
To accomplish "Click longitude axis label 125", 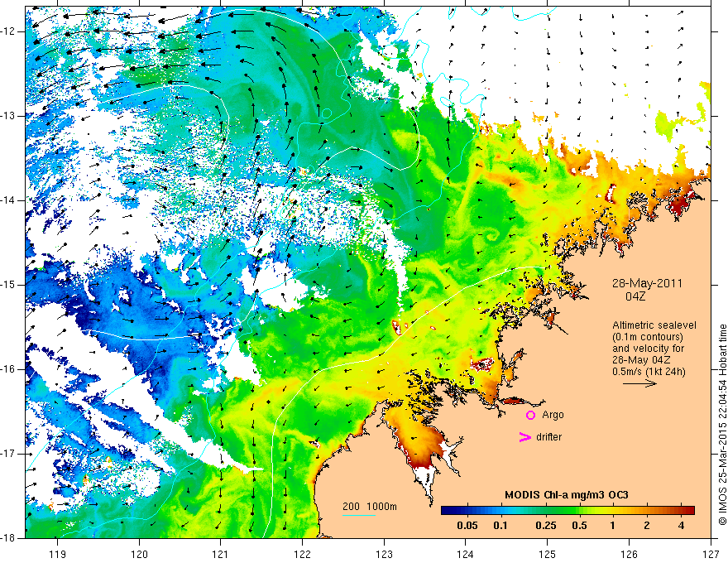I will (x=548, y=554).
